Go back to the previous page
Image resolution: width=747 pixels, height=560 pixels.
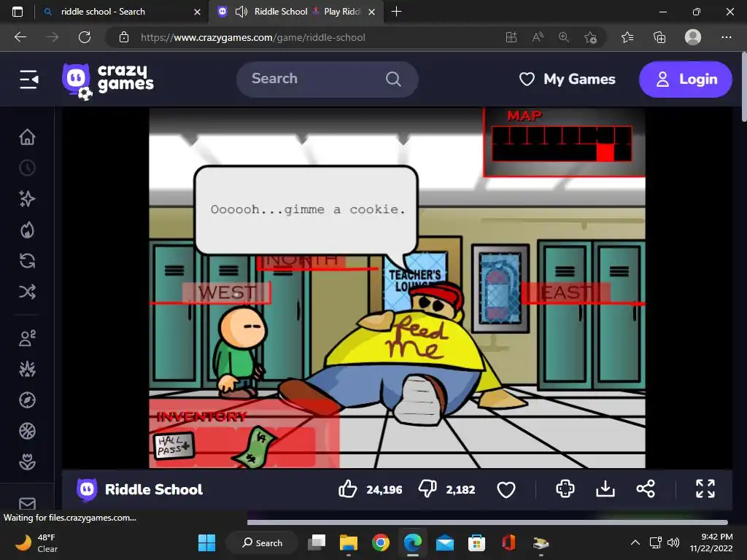click(x=20, y=37)
